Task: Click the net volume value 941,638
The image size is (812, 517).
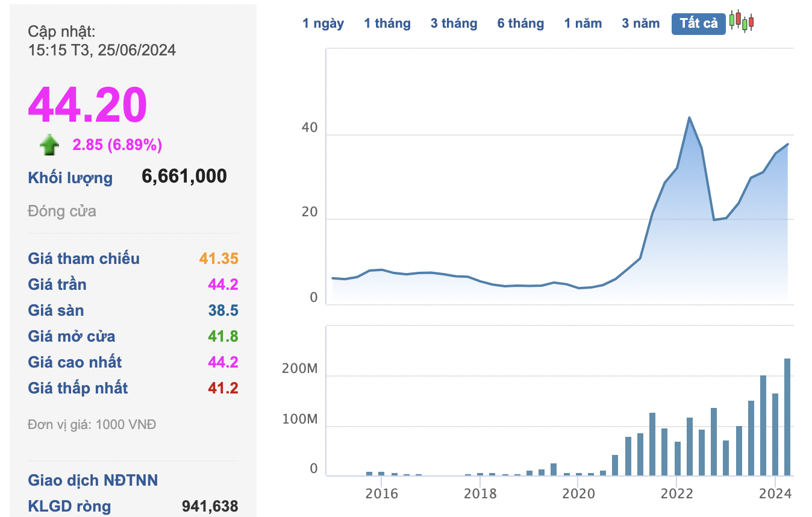Action: pyautogui.click(x=210, y=507)
